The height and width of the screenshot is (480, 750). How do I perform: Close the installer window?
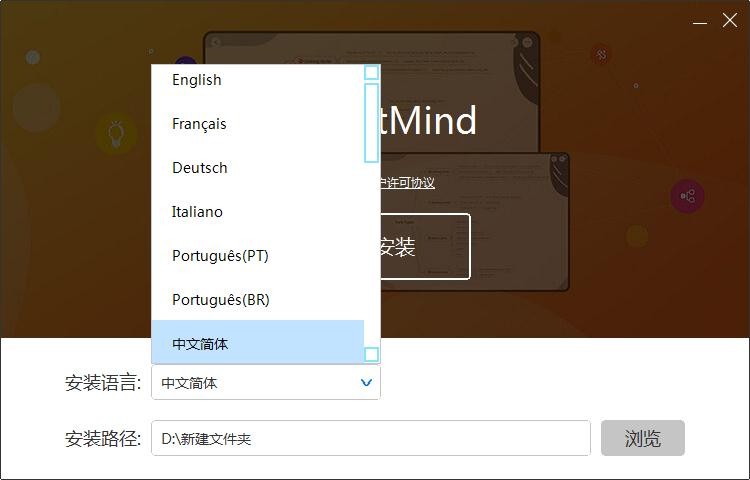pos(730,20)
